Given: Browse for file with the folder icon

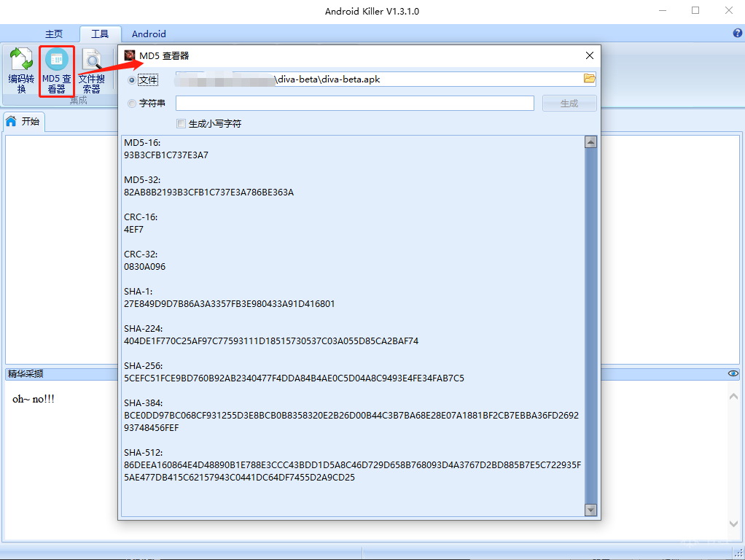Looking at the screenshot, I should pos(589,79).
